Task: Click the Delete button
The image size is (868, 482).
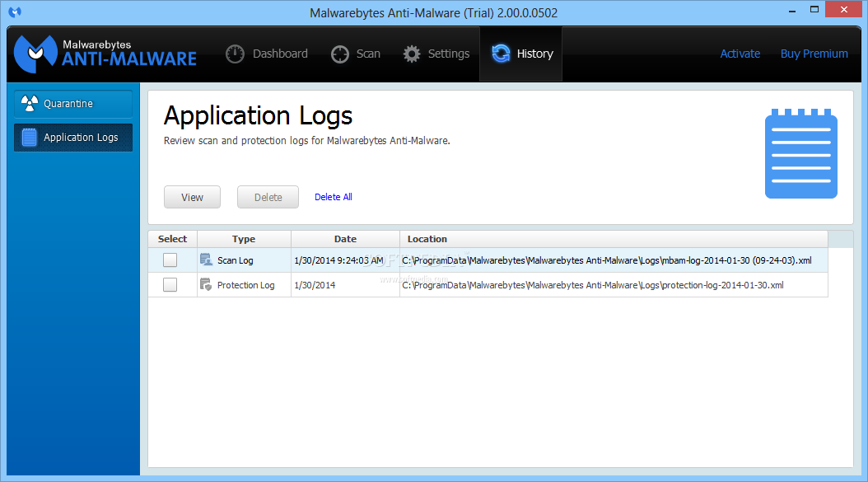Action: pos(268,197)
